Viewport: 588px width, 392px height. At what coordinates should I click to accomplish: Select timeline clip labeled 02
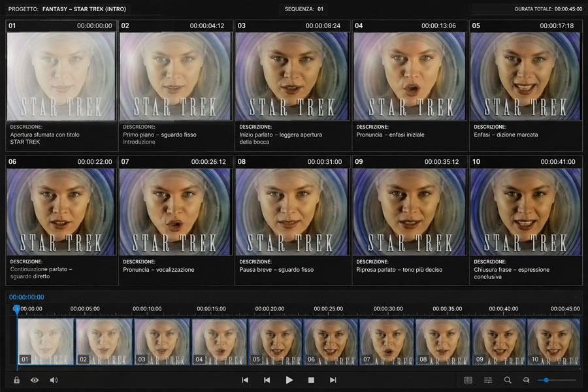tap(104, 342)
